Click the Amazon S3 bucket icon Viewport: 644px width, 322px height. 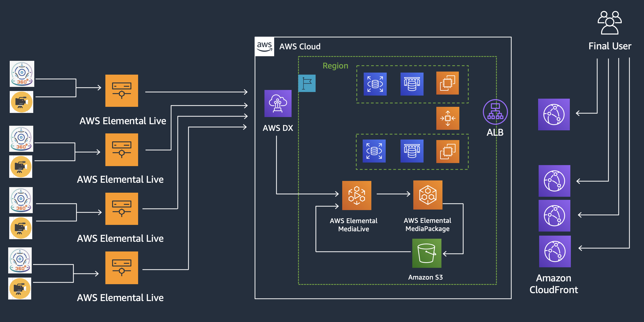coord(427,253)
